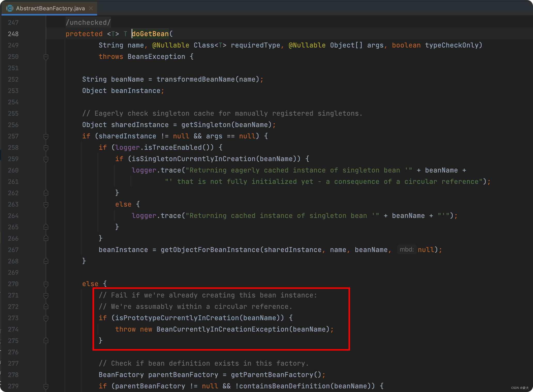
Task: Click the doGetBean method name
Action: (x=150, y=34)
